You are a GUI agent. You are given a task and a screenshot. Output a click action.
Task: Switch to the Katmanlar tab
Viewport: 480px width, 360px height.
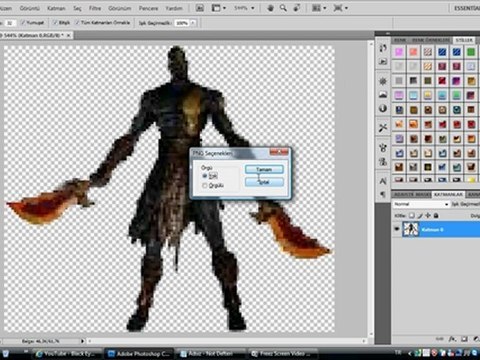pos(448,194)
